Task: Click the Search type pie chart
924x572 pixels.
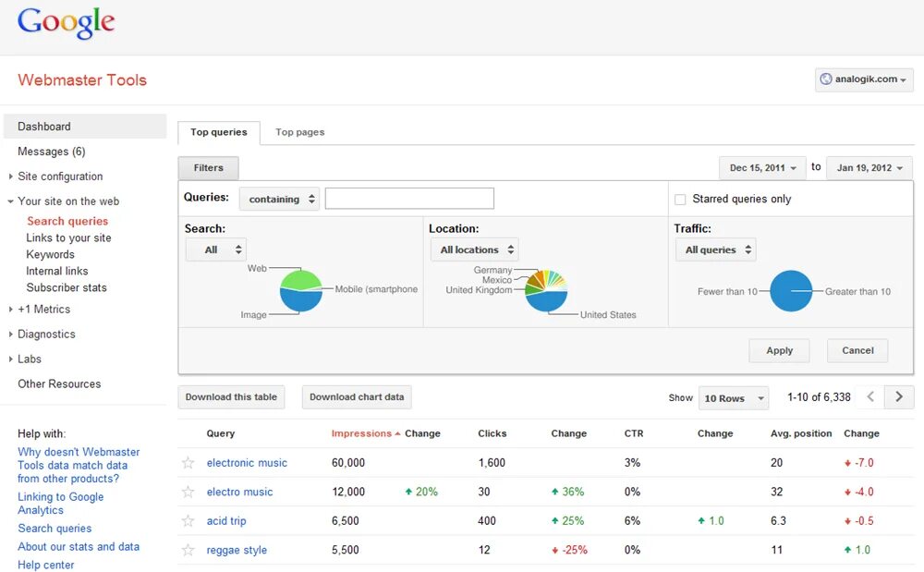Action: coord(300,290)
